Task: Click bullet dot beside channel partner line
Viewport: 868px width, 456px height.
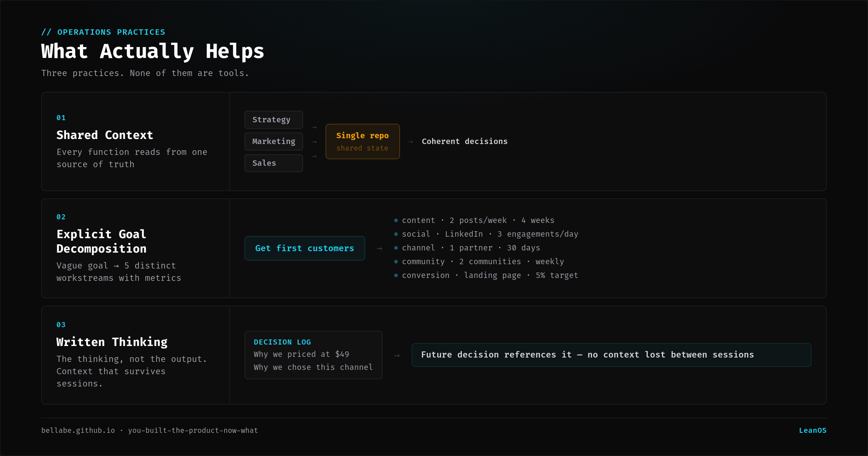Action: [x=396, y=248]
